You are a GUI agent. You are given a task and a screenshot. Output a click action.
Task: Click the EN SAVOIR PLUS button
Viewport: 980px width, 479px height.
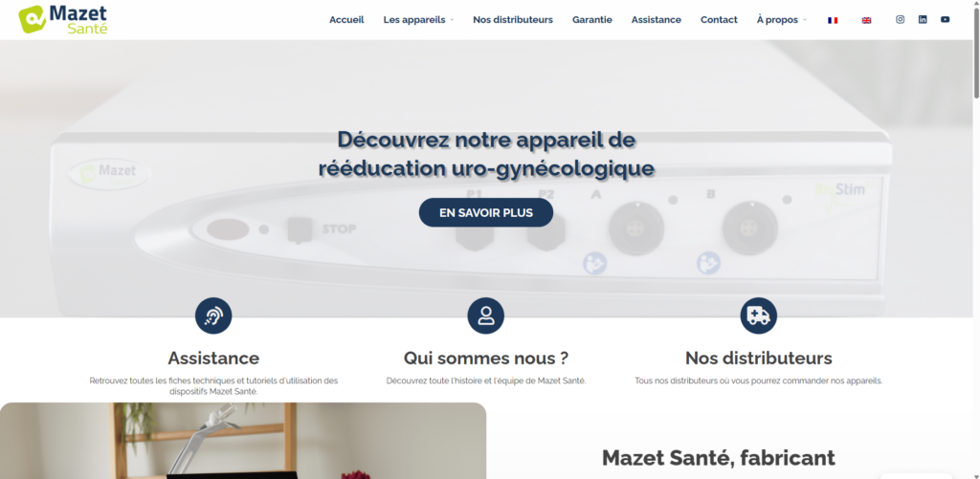485,212
